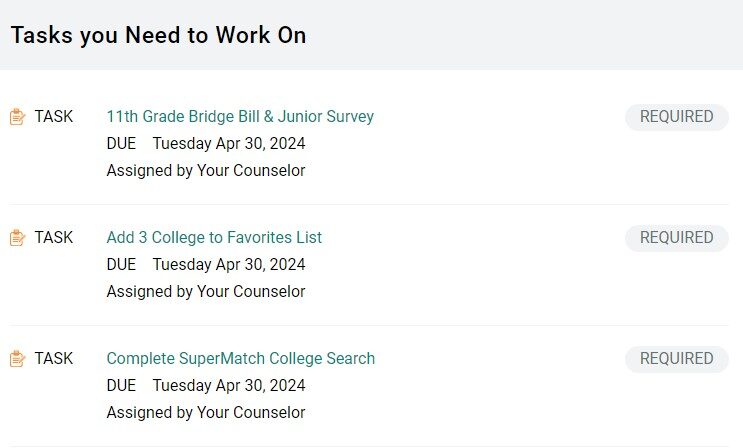Select the due date of Bridge Bill survey

229,144
